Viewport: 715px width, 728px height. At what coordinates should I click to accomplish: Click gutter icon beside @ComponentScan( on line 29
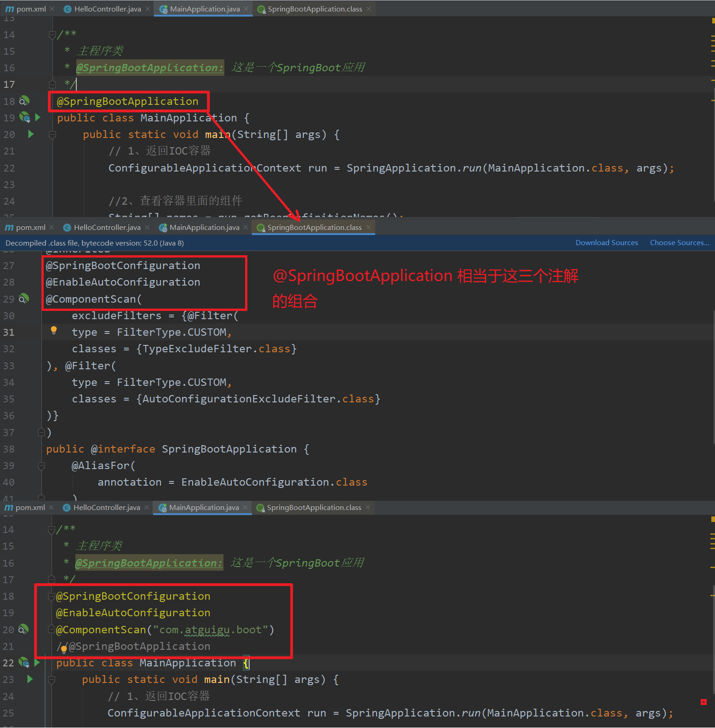click(24, 299)
